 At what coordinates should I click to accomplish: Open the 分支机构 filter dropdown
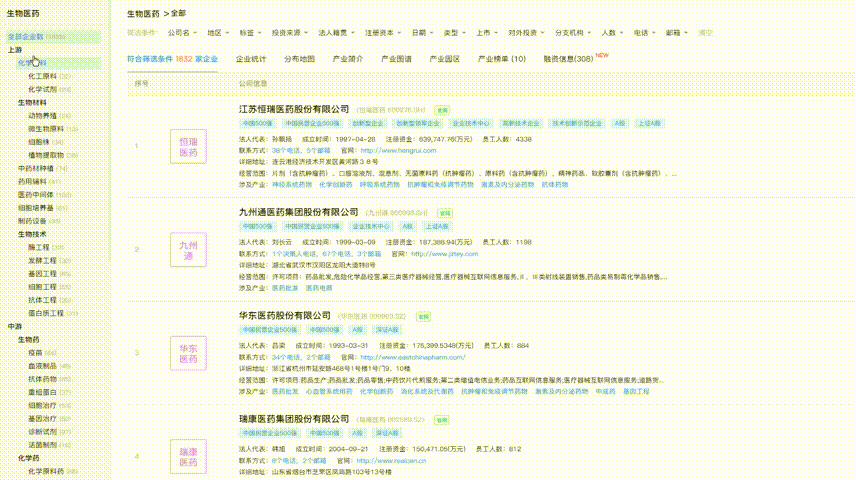click(571, 33)
